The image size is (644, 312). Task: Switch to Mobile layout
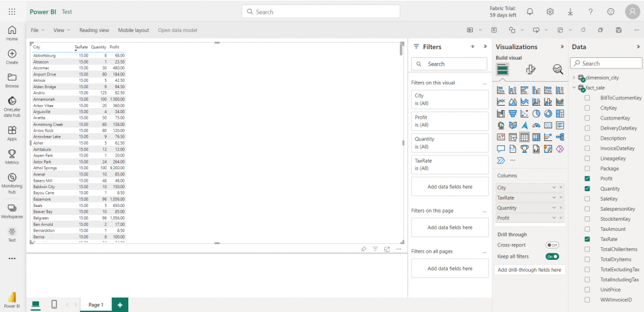pyautogui.click(x=133, y=30)
